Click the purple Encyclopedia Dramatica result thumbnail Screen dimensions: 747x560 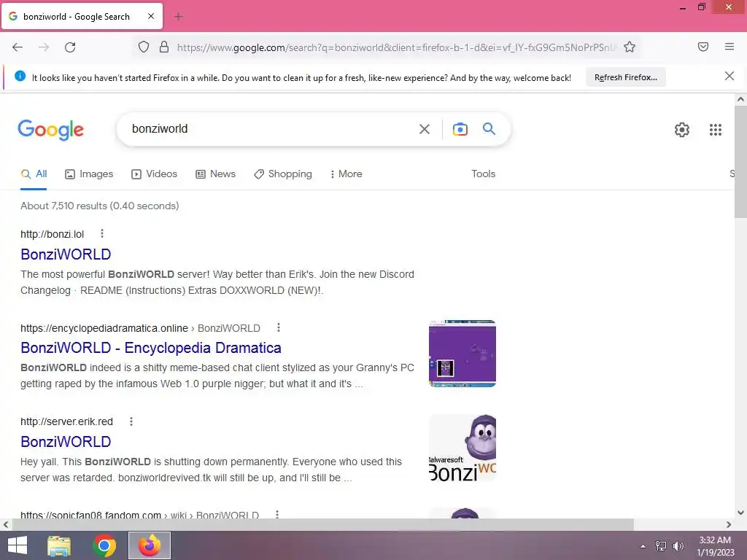coord(462,354)
